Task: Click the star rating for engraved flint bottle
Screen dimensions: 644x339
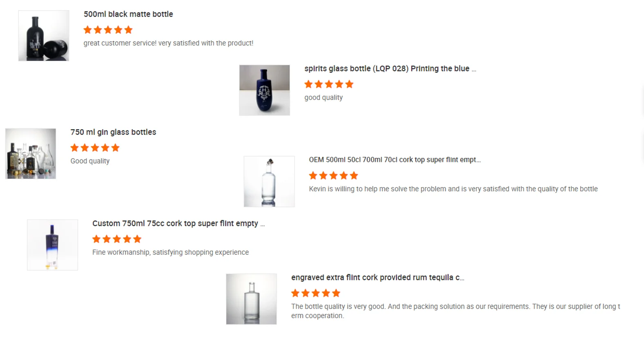Action: [315, 293]
